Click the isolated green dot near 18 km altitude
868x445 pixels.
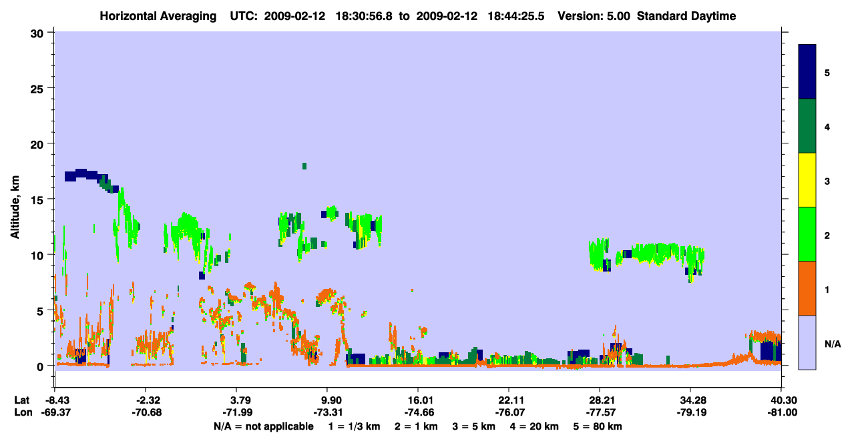(x=304, y=165)
